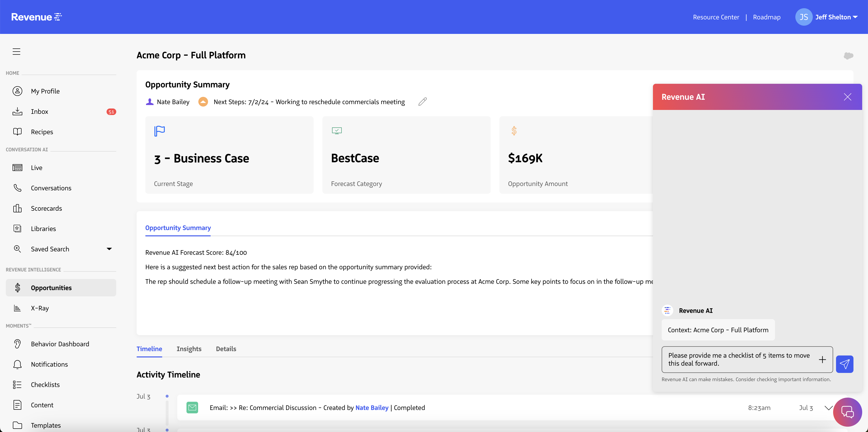Open Behavior Dashboard in the sidebar
This screenshot has width=868, height=432.
(60, 344)
